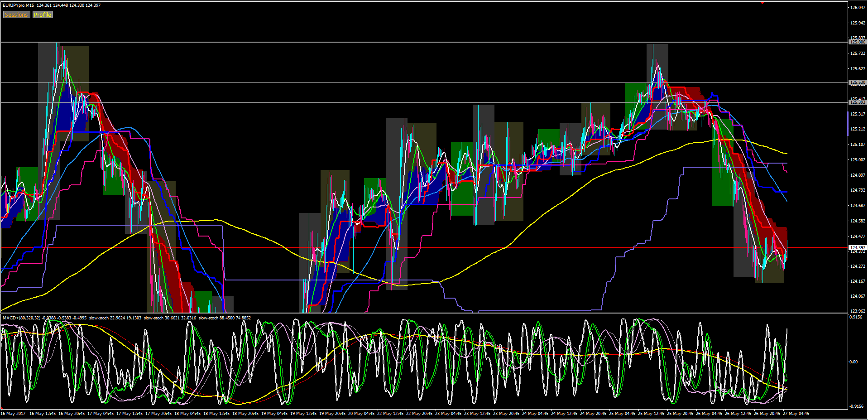Click the 16 May 2017 date label
Viewport: 868px width, 420px height.
click(14, 414)
